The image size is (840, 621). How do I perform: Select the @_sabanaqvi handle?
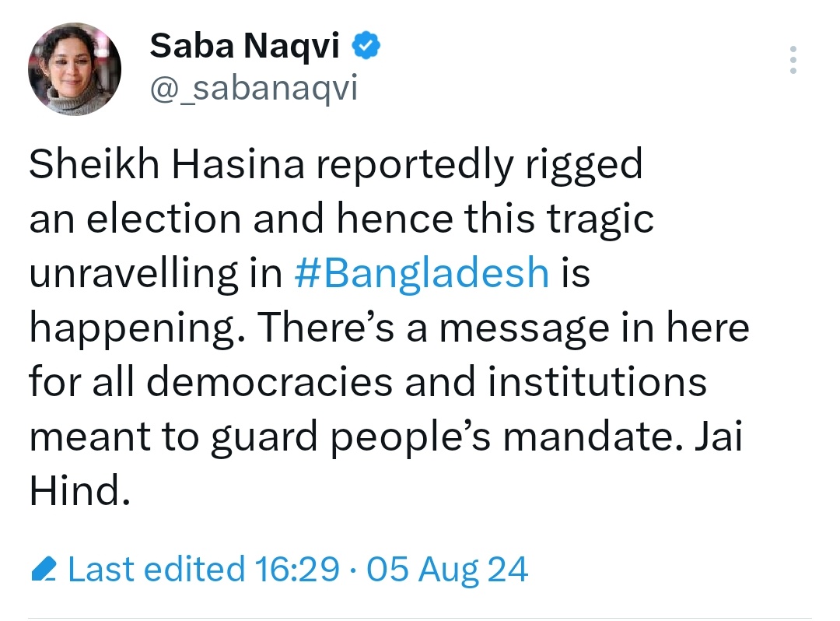[253, 88]
